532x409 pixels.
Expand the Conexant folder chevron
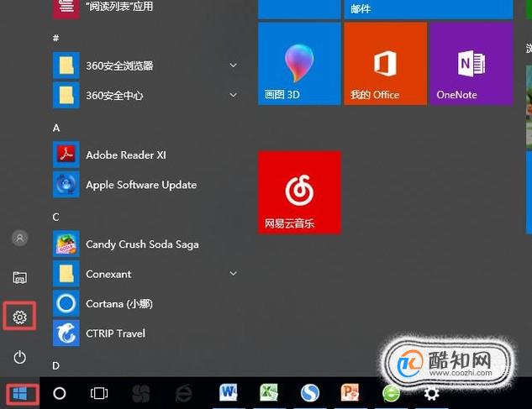233,273
